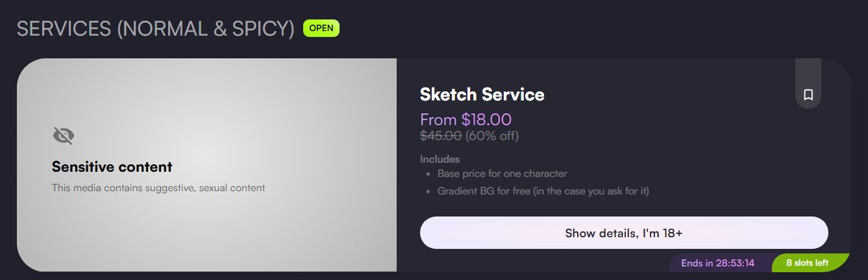Image resolution: width=868 pixels, height=280 pixels.
Task: Click the "Services (Normal & Spicy)" heading
Action: click(x=156, y=29)
